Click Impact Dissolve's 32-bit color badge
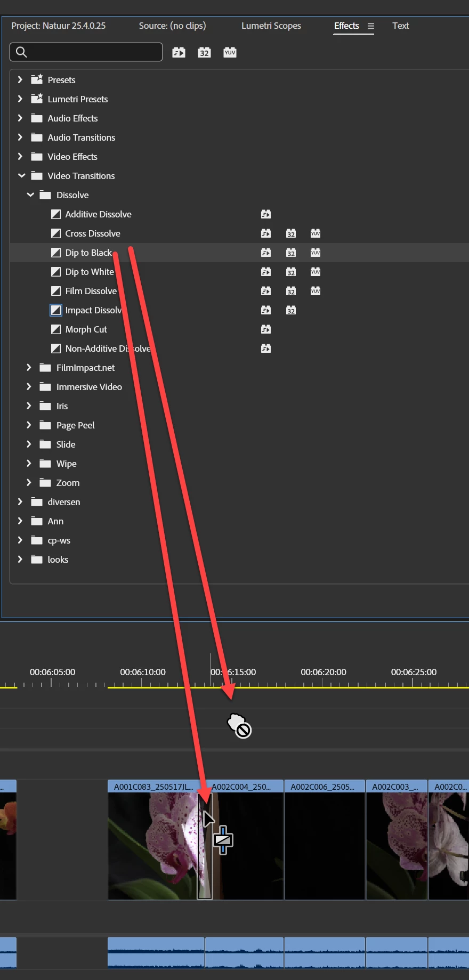Screen dimensions: 469x980 click(291, 310)
